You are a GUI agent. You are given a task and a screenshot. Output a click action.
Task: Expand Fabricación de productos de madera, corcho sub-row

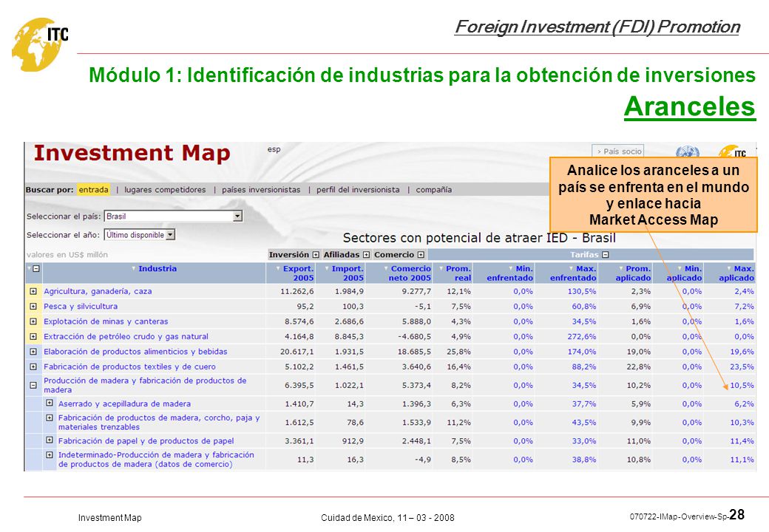click(x=50, y=418)
